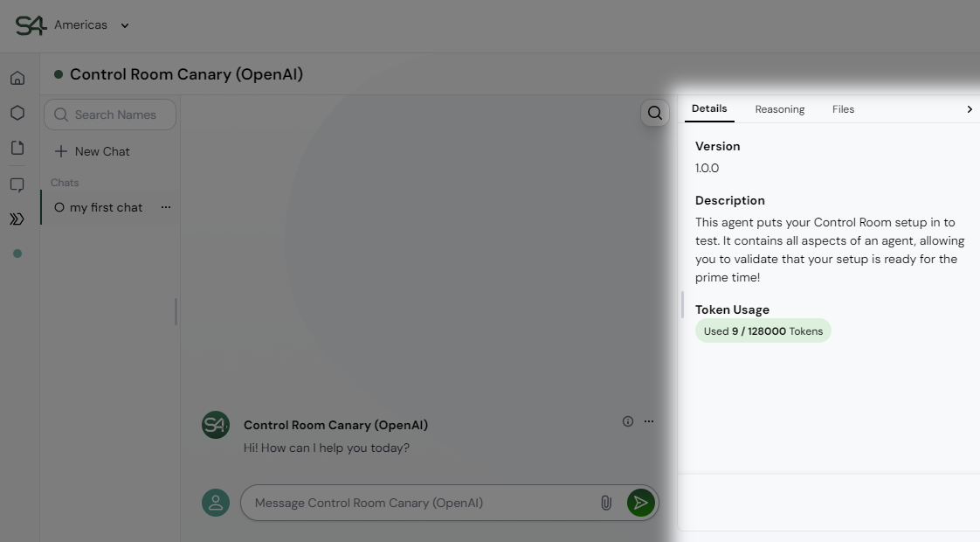The image size is (980, 542).
Task: Open the documents icon in sidebar
Action: pos(17,148)
